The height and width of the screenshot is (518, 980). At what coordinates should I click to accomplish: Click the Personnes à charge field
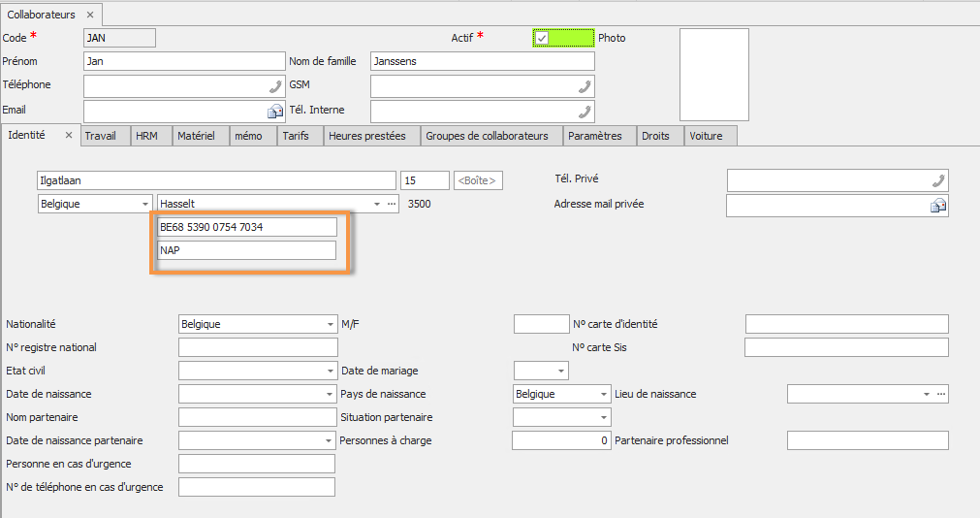pos(561,440)
